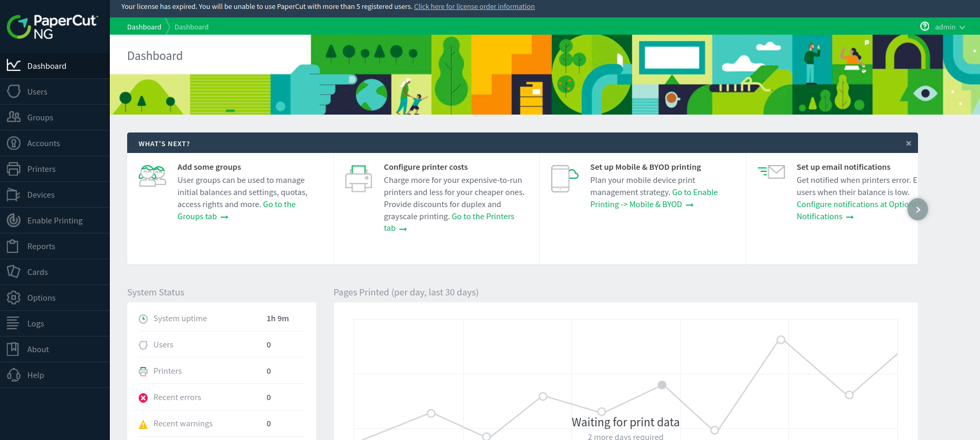Viewport: 980px width, 440px height.
Task: Open Reports in the sidebar menu
Action: (x=55, y=246)
